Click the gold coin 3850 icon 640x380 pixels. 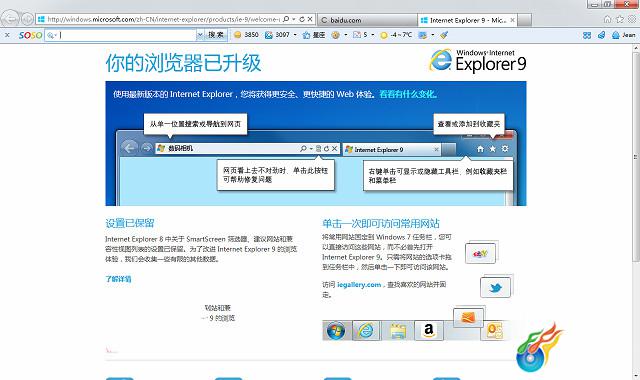[238, 35]
